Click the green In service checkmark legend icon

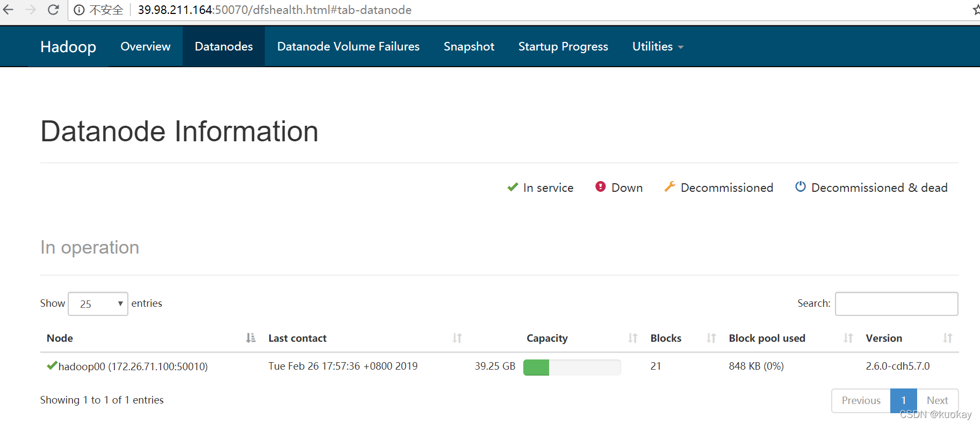513,187
